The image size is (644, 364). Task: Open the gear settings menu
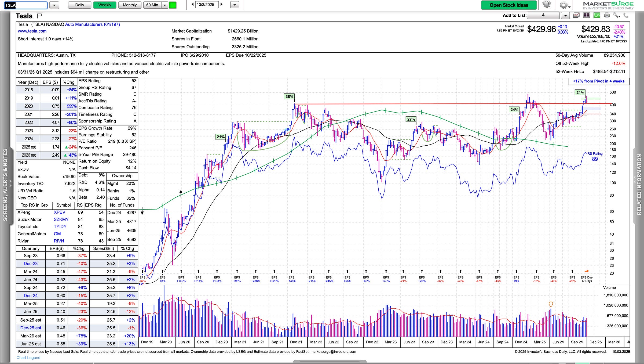(x=563, y=5)
